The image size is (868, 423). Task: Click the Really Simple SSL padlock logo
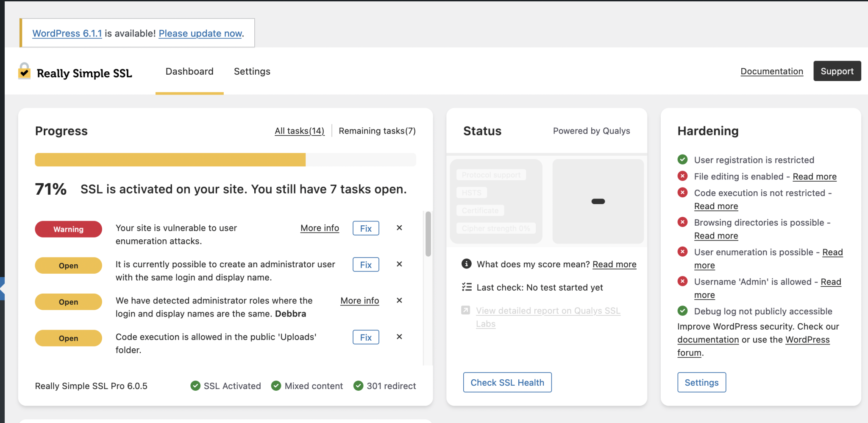tap(24, 71)
